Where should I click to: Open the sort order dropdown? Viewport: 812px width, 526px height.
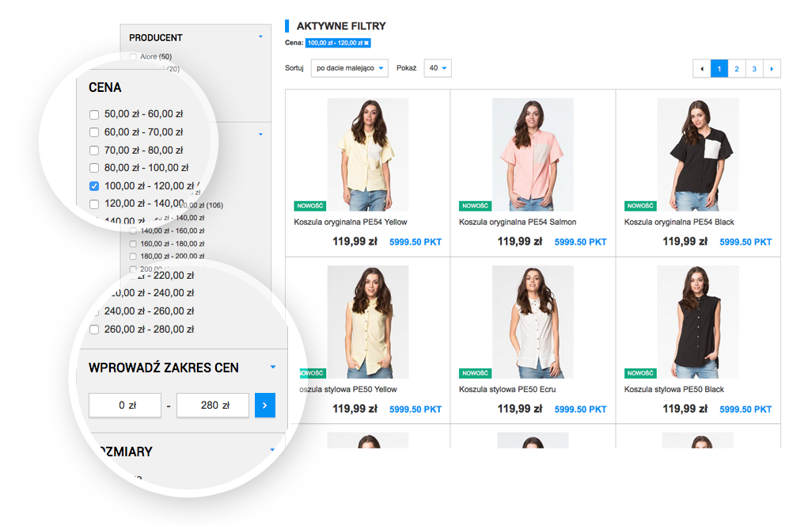coord(350,68)
